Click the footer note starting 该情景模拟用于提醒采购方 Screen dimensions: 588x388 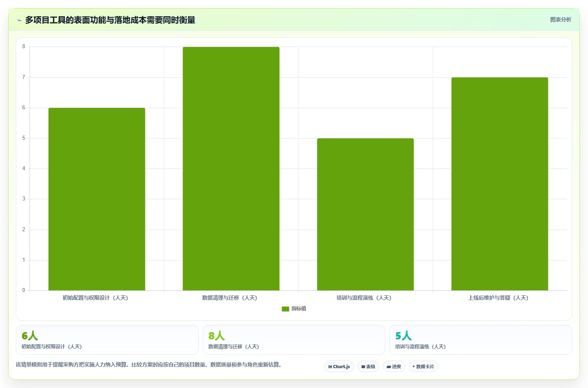point(149,365)
